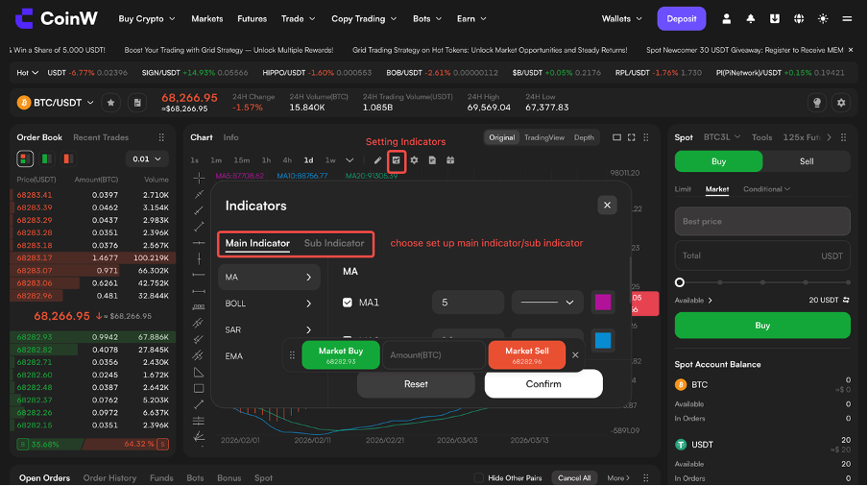Click the order amount slider handle
The height and width of the screenshot is (486, 868).
pyautogui.click(x=680, y=282)
